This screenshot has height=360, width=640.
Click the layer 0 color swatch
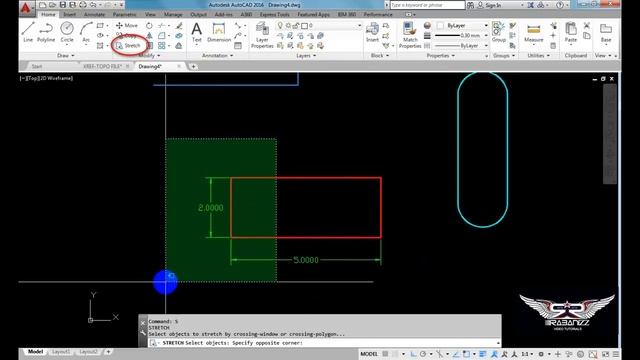[304, 25]
